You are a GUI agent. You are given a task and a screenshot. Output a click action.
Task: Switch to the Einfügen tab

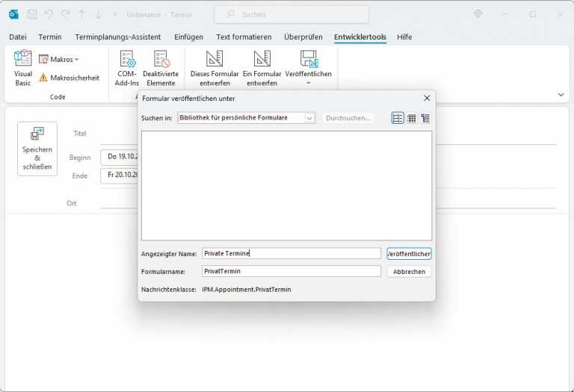click(x=188, y=37)
